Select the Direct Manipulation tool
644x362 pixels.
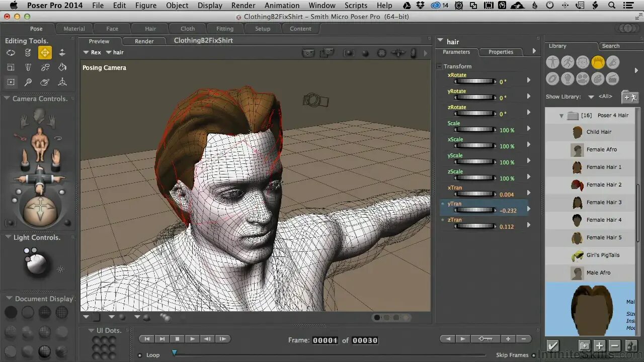(x=62, y=82)
